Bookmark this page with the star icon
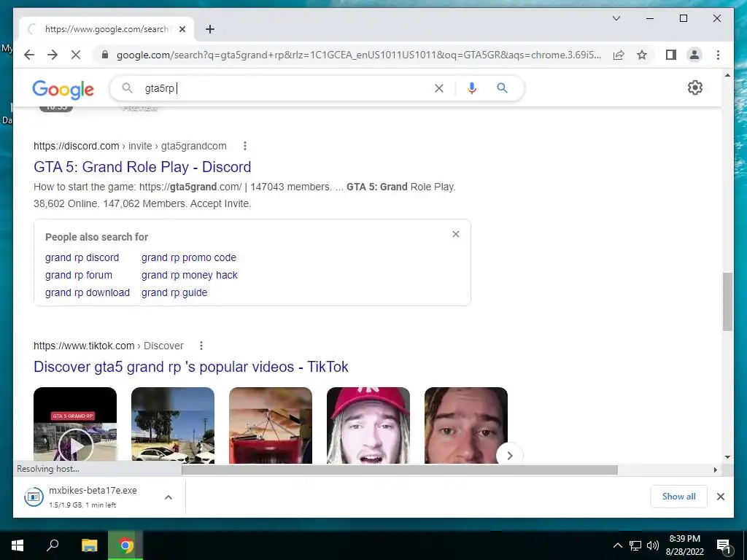The image size is (747, 560). tap(642, 55)
